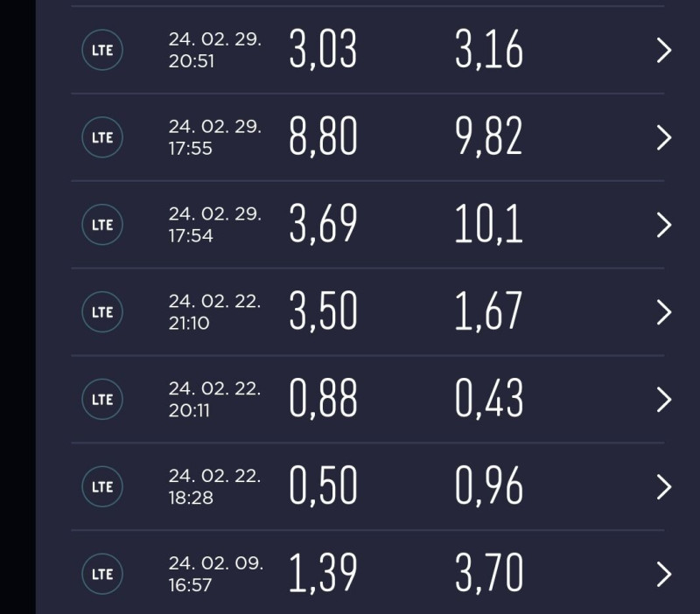Click LTE icon for 17:55 result

102,137
